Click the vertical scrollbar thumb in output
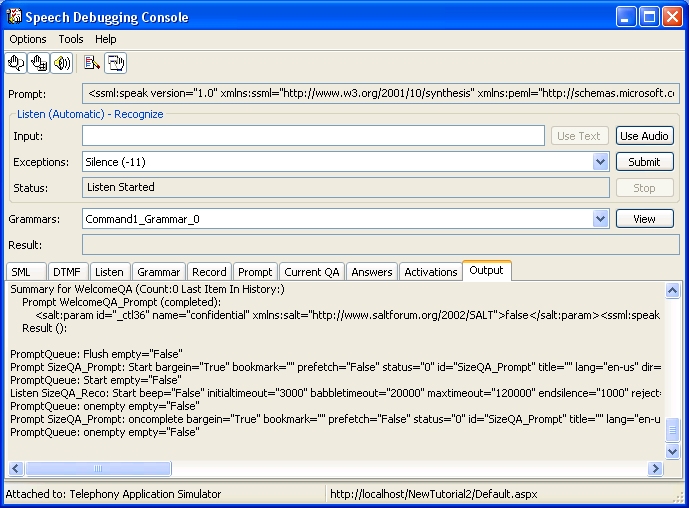Image resolution: width=689 pixels, height=508 pixels. tap(672, 431)
